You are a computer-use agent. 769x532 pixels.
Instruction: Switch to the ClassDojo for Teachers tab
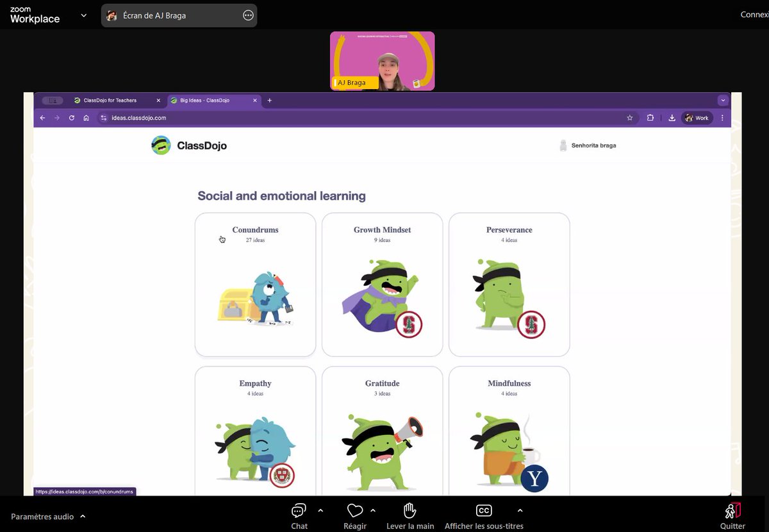click(x=117, y=101)
